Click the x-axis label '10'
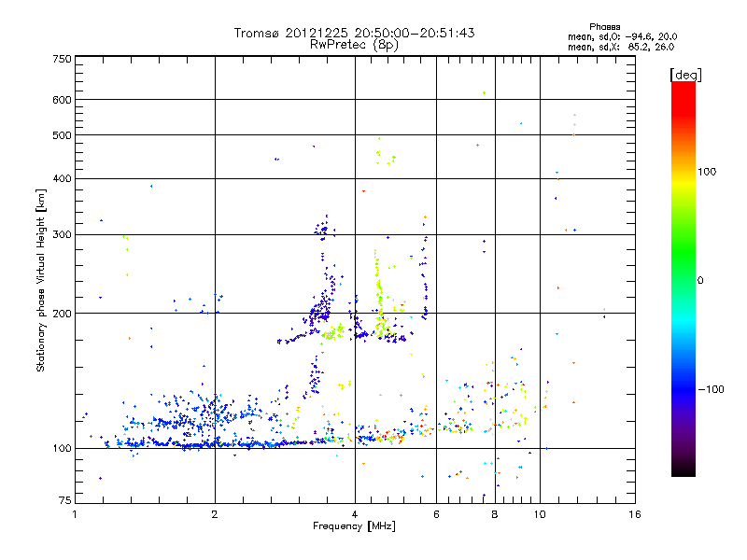The width and height of the screenshot is (747, 560). [x=540, y=514]
